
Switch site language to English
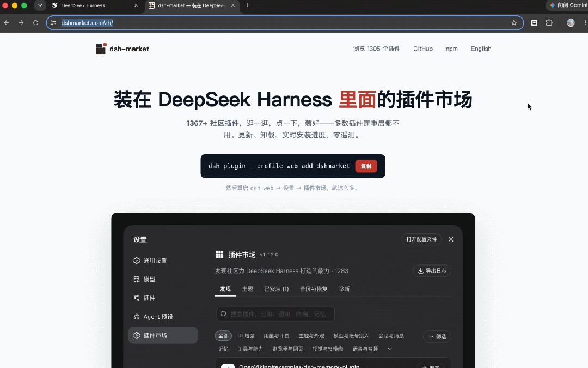[481, 49]
